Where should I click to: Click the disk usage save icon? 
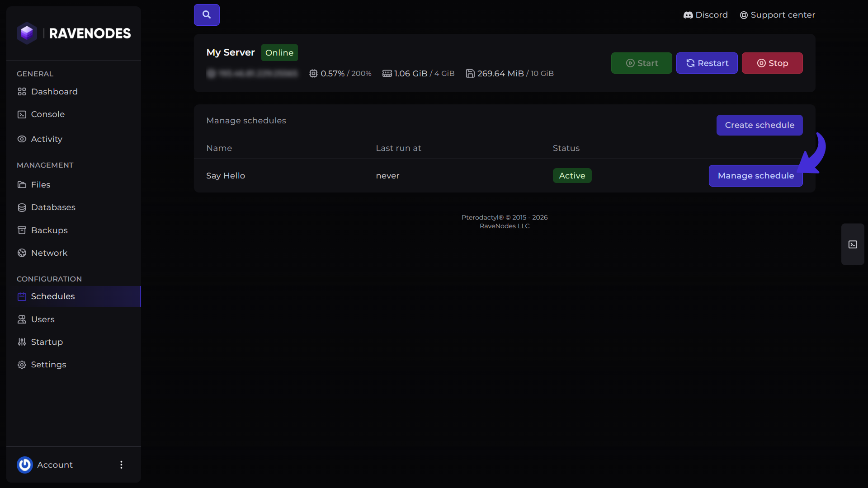470,74
